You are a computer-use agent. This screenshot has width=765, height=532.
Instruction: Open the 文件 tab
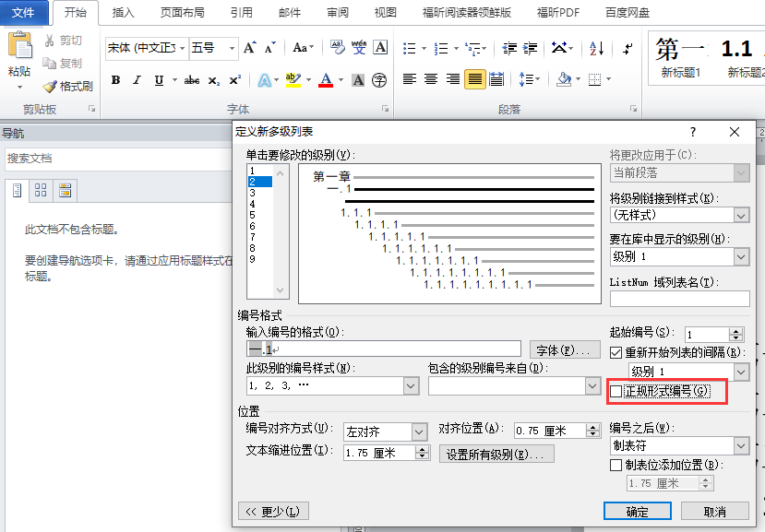[23, 13]
